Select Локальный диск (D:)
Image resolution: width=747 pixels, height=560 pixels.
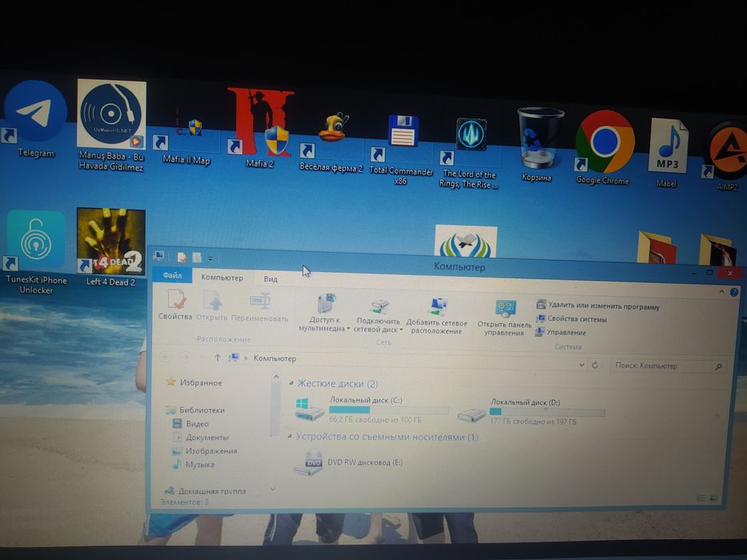[x=531, y=412]
